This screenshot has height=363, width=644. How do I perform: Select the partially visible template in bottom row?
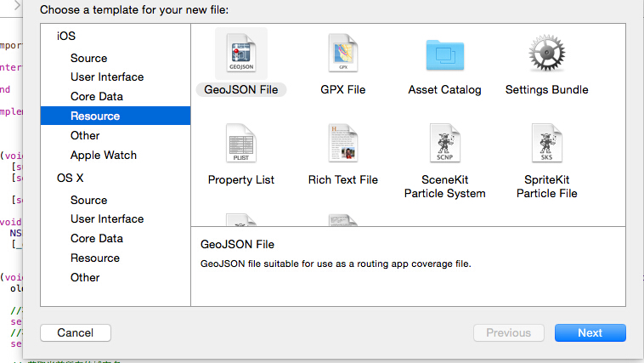point(241,221)
